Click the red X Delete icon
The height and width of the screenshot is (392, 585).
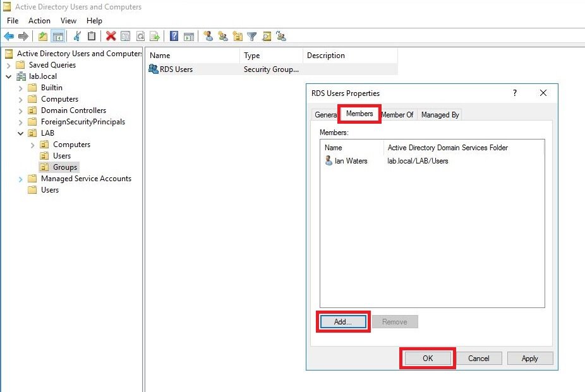111,36
